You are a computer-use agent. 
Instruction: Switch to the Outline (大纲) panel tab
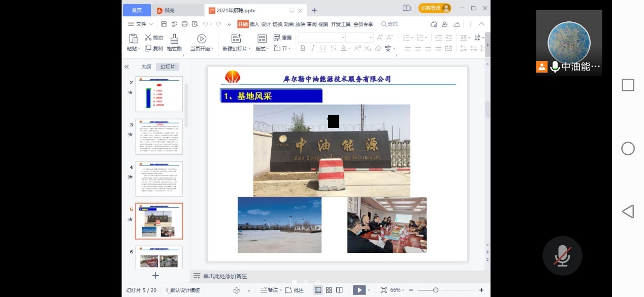point(146,67)
